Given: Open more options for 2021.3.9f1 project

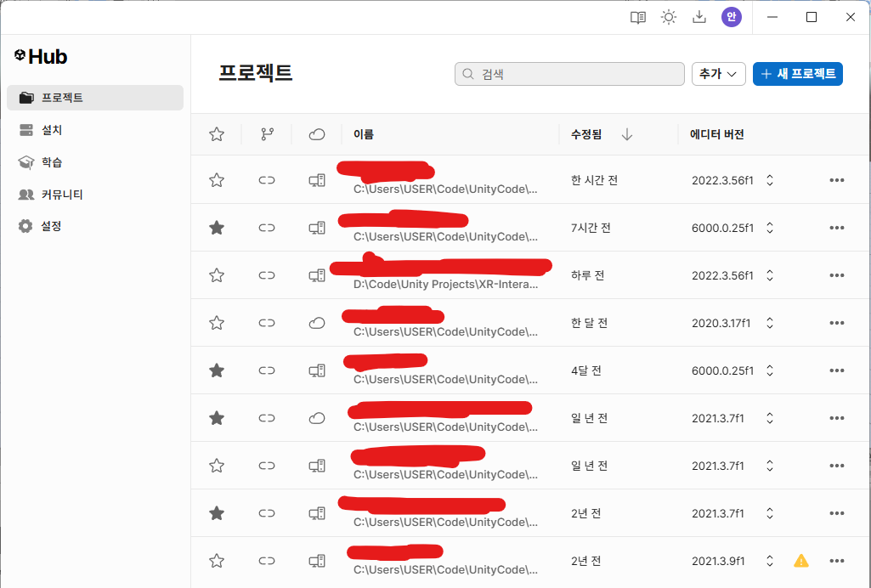Looking at the screenshot, I should tap(836, 561).
